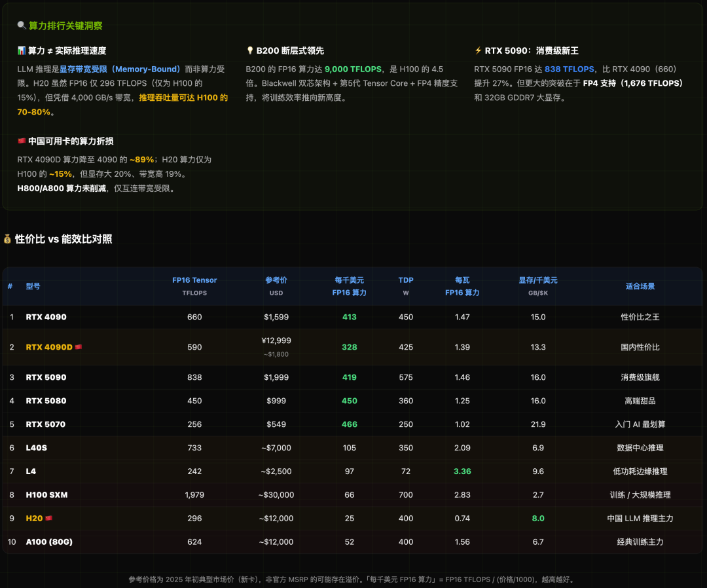
Task: Select the A100 (80G) model name
Action: [x=49, y=542]
